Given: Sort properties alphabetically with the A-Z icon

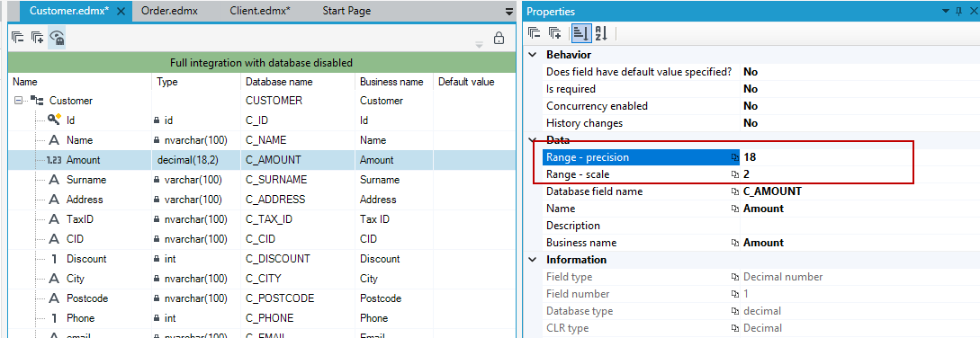Looking at the screenshot, I should click(x=600, y=33).
